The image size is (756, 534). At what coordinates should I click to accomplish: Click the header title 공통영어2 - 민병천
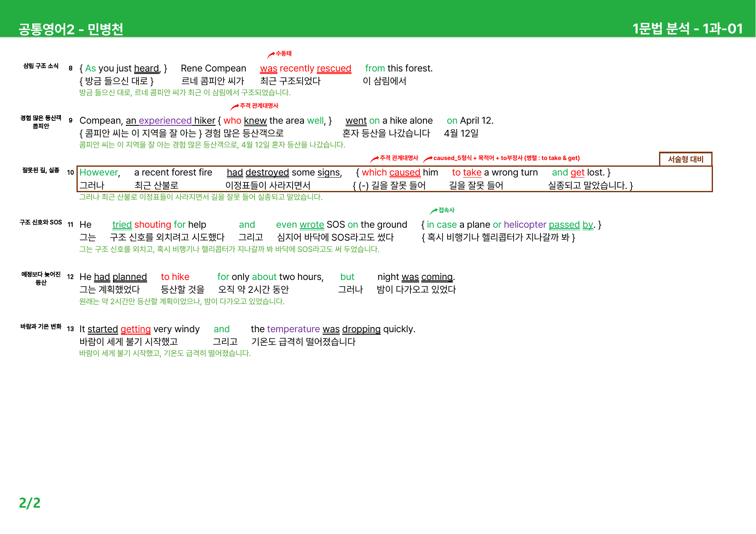pyautogui.click(x=71, y=29)
